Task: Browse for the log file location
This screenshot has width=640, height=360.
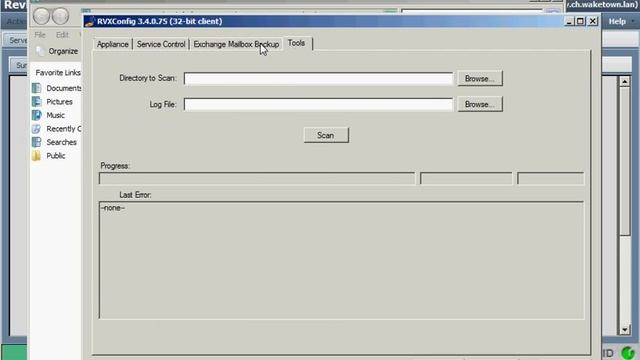Action: (480, 104)
